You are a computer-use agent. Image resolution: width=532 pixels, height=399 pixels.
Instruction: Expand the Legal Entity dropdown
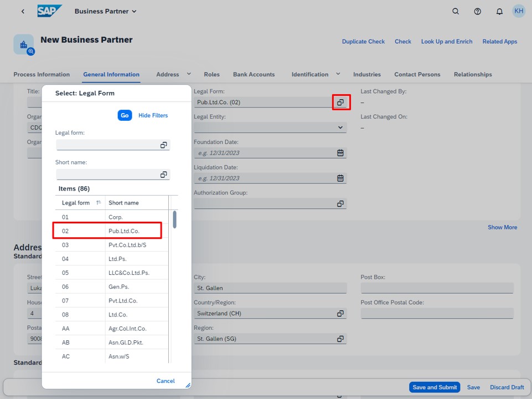pos(340,127)
